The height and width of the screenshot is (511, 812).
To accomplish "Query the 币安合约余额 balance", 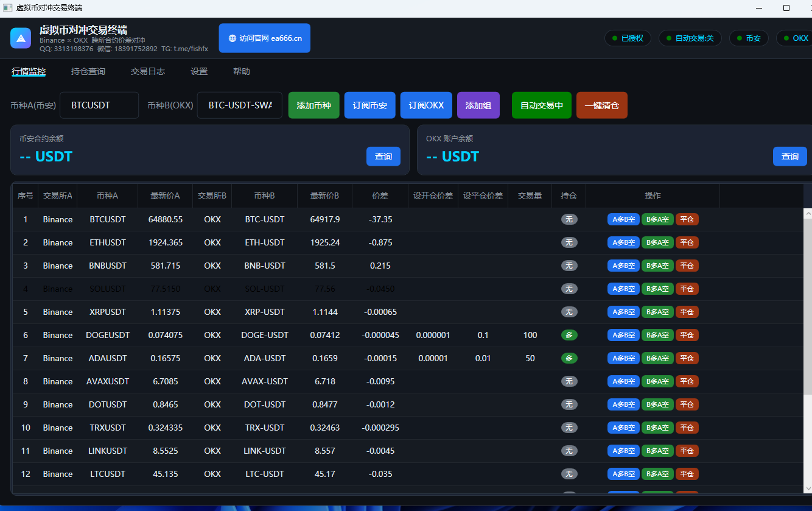I will pyautogui.click(x=383, y=157).
